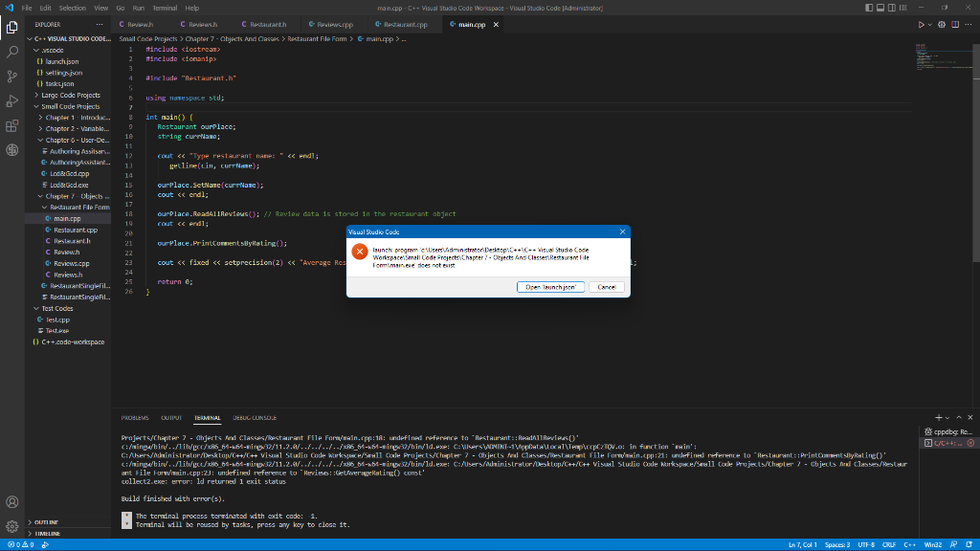Toggle the secondary side bar

pyautogui.click(x=892, y=8)
